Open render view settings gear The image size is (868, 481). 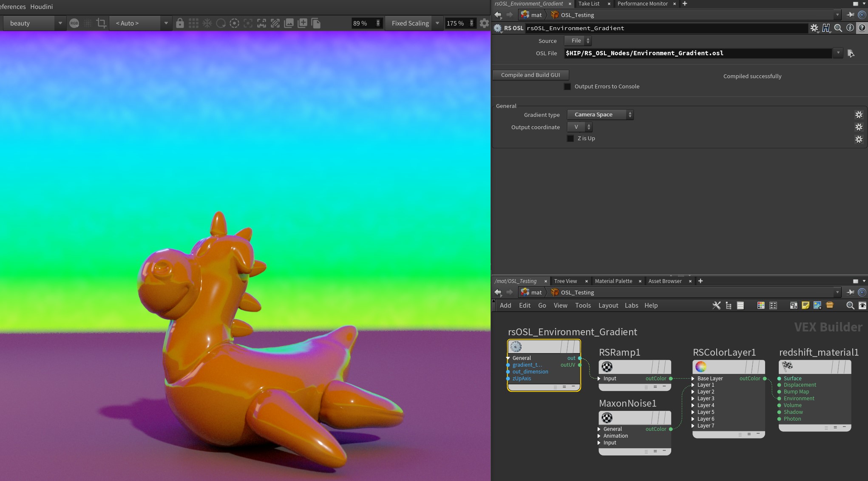[484, 23]
